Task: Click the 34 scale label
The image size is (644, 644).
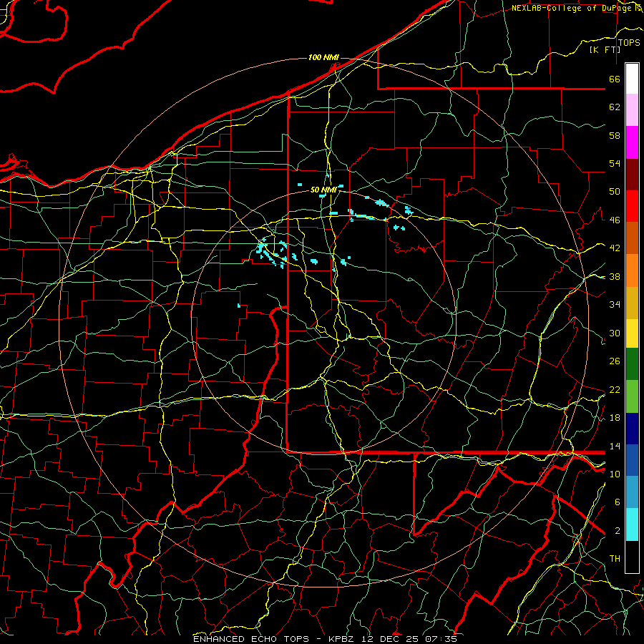Action: click(615, 305)
